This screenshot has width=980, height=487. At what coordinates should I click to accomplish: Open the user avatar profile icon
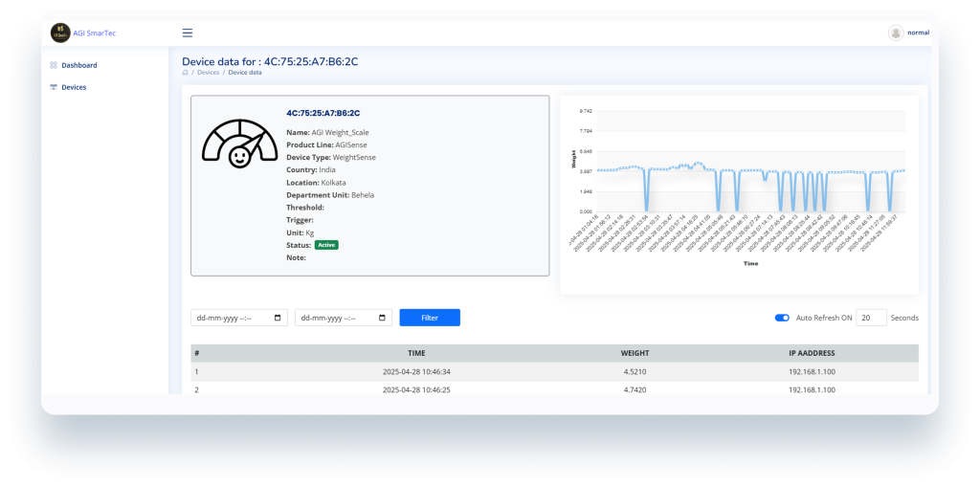pos(896,33)
